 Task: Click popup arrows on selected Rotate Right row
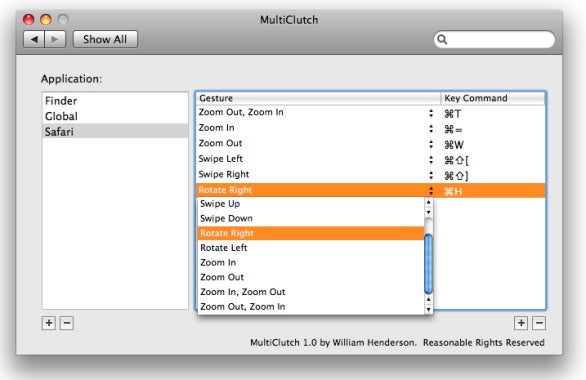pyautogui.click(x=431, y=191)
